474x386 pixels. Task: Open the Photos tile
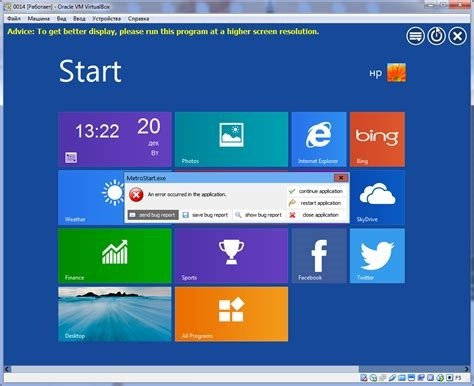click(231, 139)
